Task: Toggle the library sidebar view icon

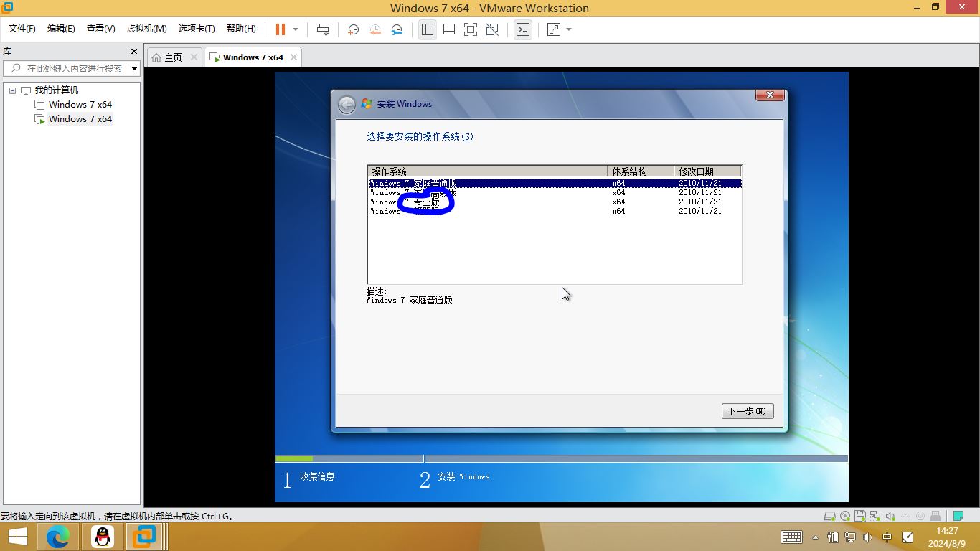Action: 428,29
